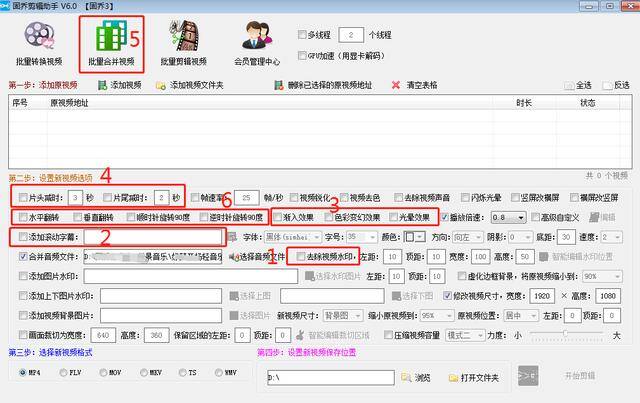Open 颜色 subtitle color picker

[414, 237]
